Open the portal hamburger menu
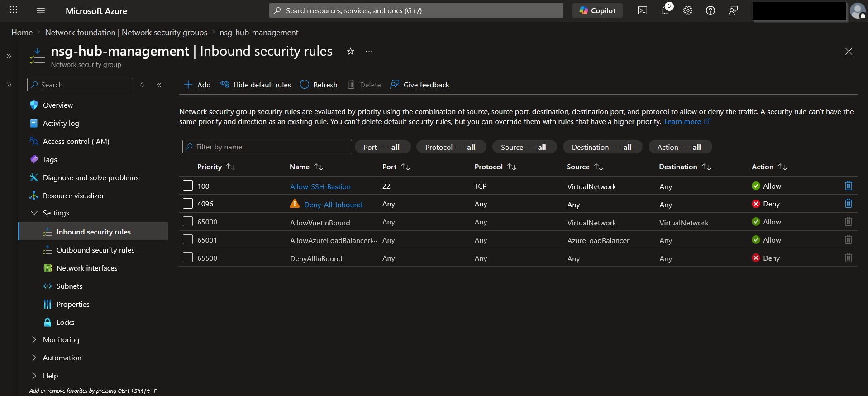 [x=41, y=10]
